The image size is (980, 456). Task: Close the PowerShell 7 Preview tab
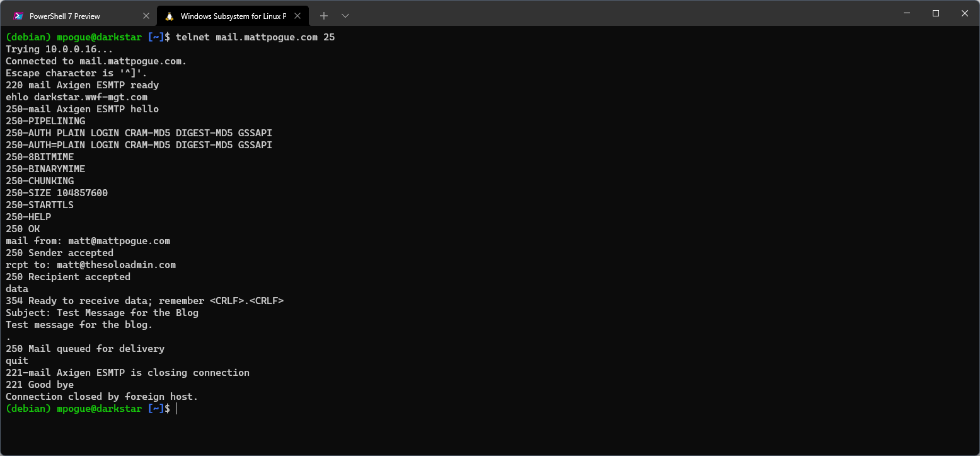[146, 16]
